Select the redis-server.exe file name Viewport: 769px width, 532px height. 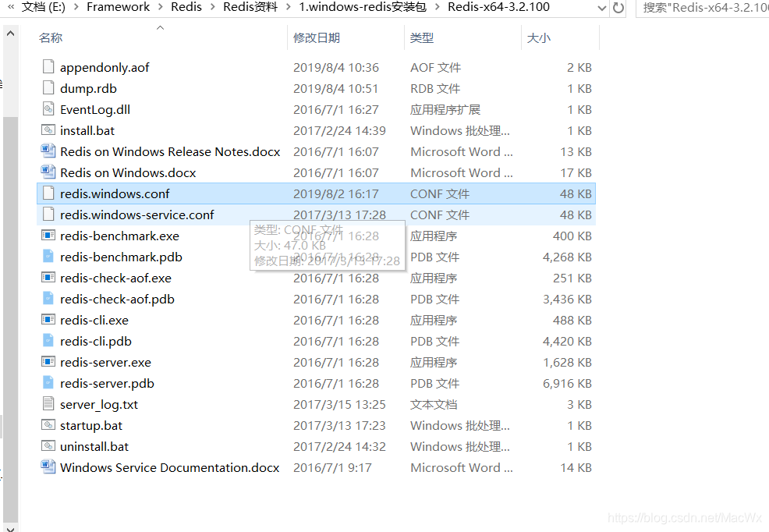(x=105, y=363)
